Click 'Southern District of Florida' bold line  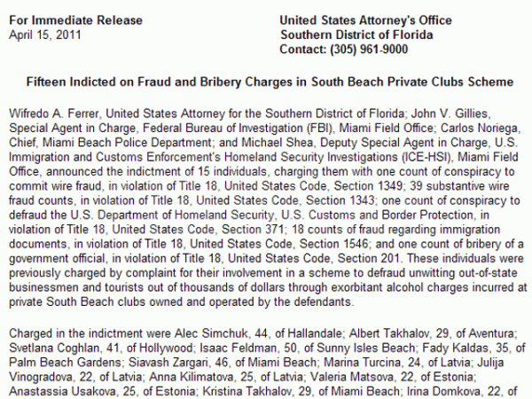[x=356, y=35]
